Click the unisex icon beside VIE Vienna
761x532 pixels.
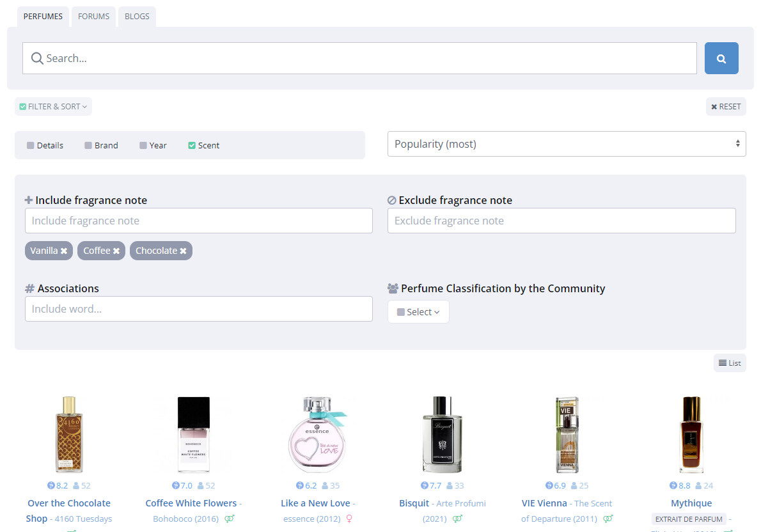pos(608,519)
